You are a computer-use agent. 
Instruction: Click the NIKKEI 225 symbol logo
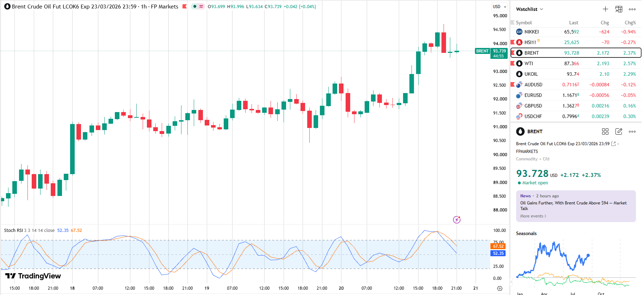pyautogui.click(x=519, y=32)
